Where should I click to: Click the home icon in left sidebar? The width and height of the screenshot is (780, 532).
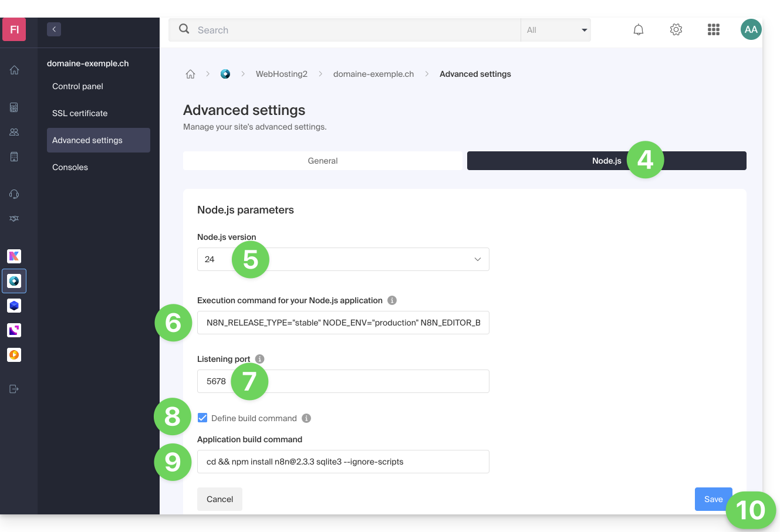(x=14, y=70)
